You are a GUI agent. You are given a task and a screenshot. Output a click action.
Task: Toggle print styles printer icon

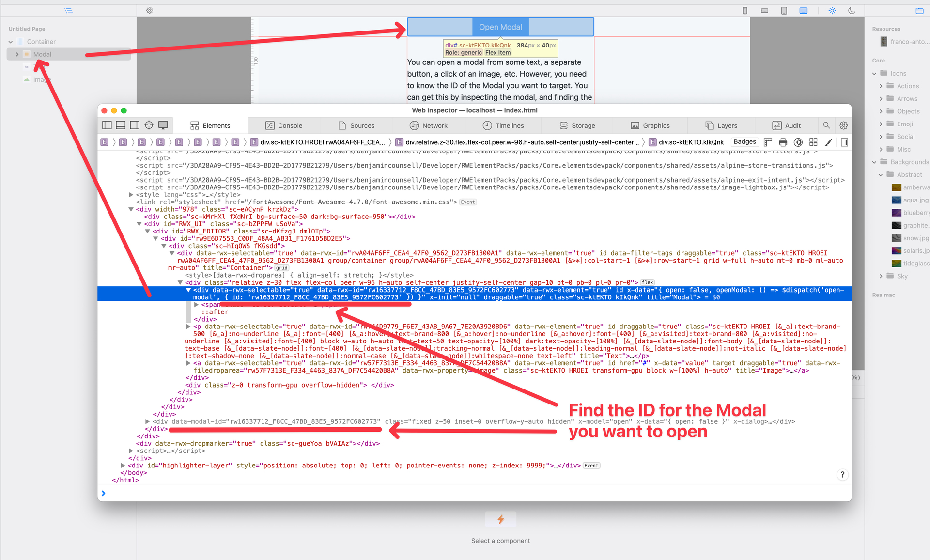[783, 142]
